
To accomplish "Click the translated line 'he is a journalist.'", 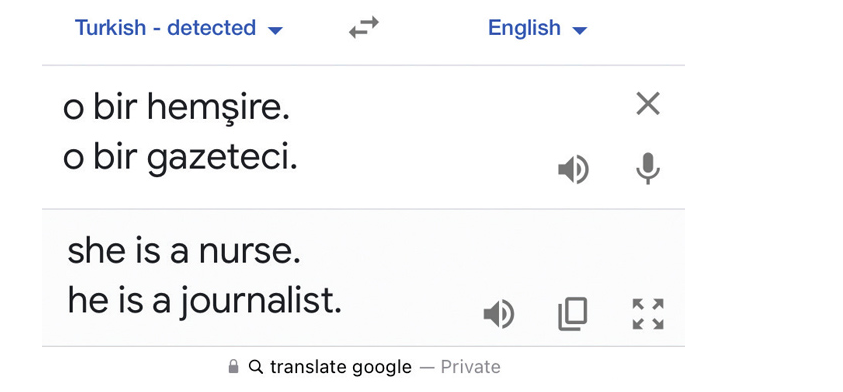I will 204,302.
